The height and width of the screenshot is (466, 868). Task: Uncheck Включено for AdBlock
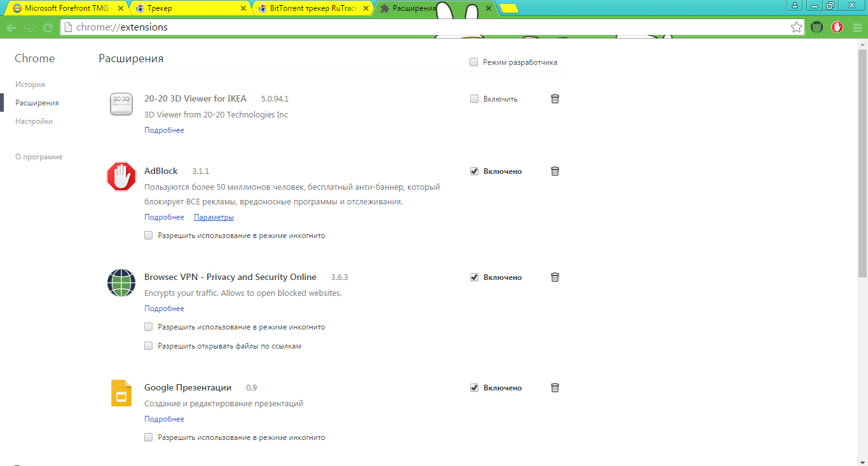[x=474, y=171]
